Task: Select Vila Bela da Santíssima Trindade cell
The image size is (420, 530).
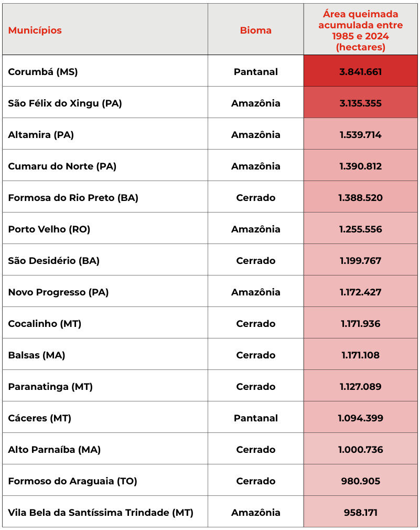Action: pyautogui.click(x=101, y=513)
